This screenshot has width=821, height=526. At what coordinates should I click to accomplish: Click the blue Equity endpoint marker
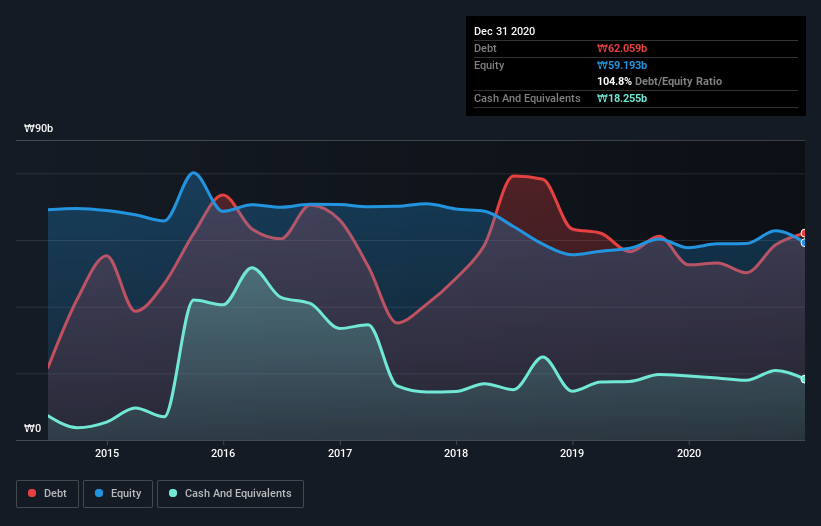click(804, 243)
